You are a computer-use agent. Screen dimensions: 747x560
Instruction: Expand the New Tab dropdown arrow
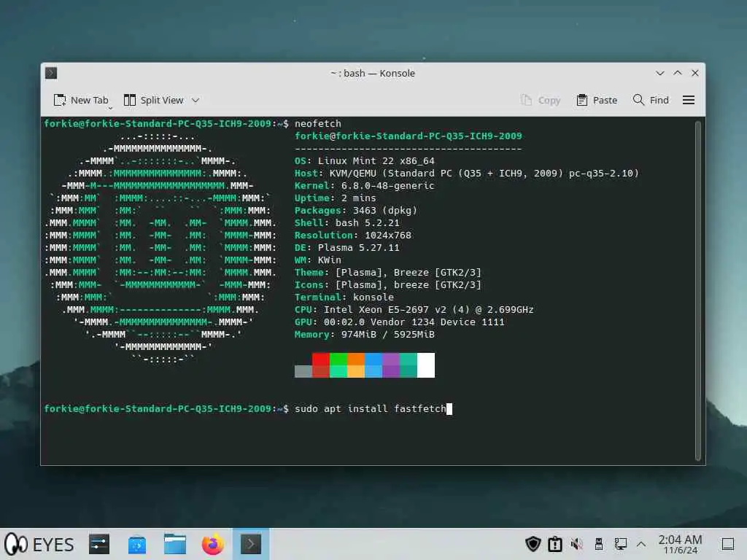[110, 108]
